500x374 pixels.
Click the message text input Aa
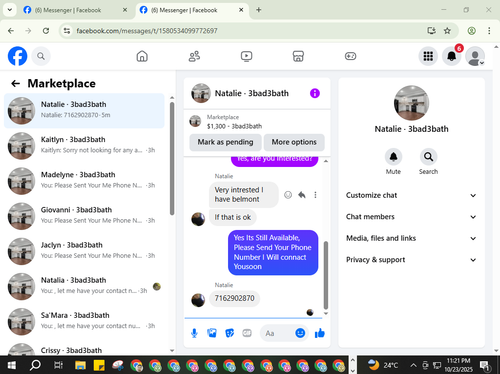click(277, 333)
